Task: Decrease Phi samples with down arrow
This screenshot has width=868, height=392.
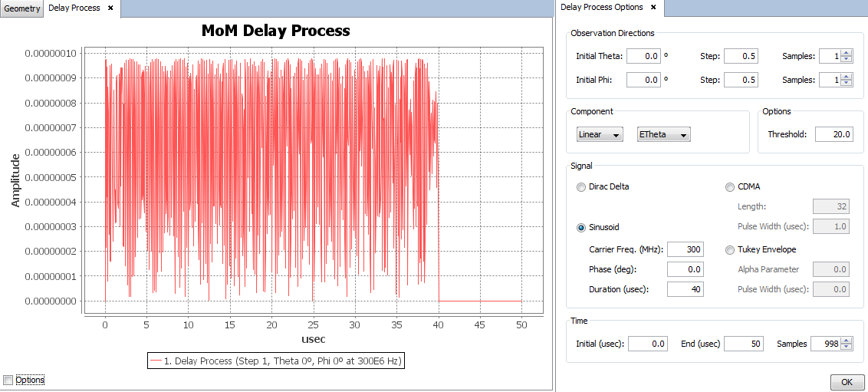Action: [x=847, y=84]
